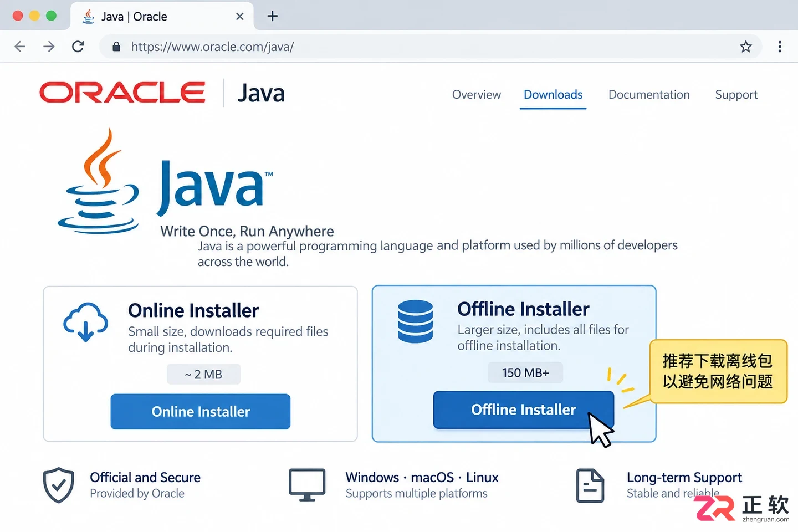
Task: Click the "Offline Installer" card heading
Action: pos(523,309)
